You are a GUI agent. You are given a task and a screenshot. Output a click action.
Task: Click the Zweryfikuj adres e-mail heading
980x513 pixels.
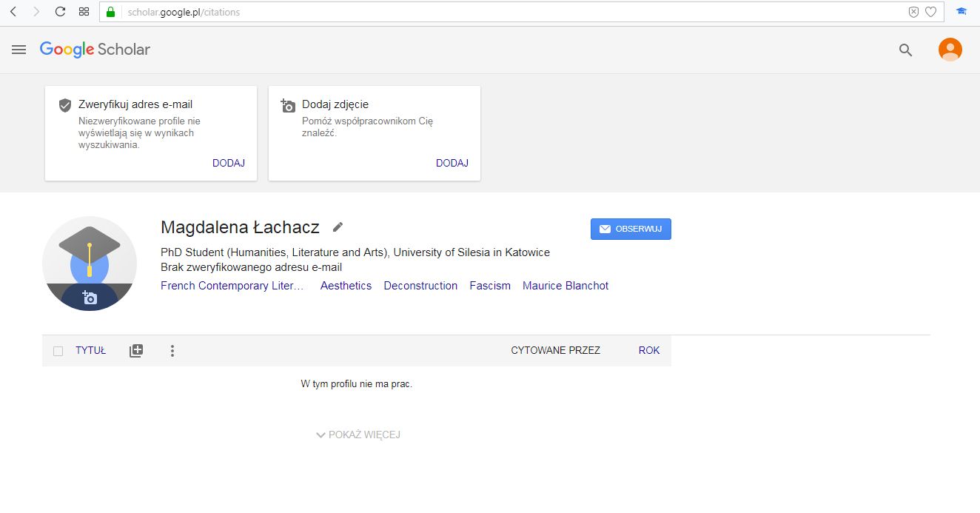135,104
